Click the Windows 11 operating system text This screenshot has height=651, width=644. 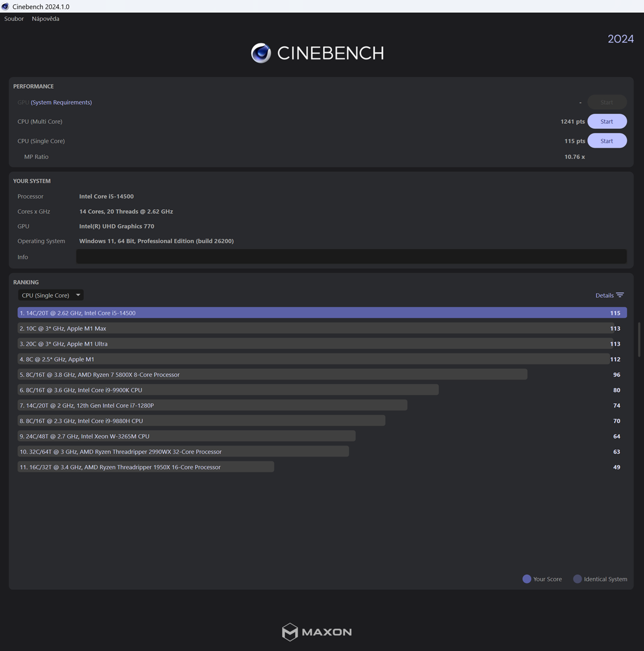(156, 241)
